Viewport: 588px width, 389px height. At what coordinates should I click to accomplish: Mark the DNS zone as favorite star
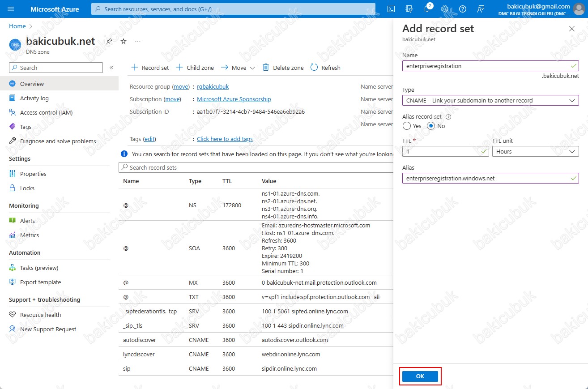(124, 41)
